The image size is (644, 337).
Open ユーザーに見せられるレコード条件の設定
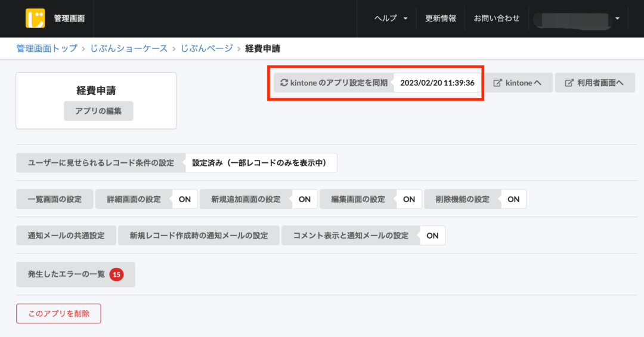pyautogui.click(x=101, y=163)
